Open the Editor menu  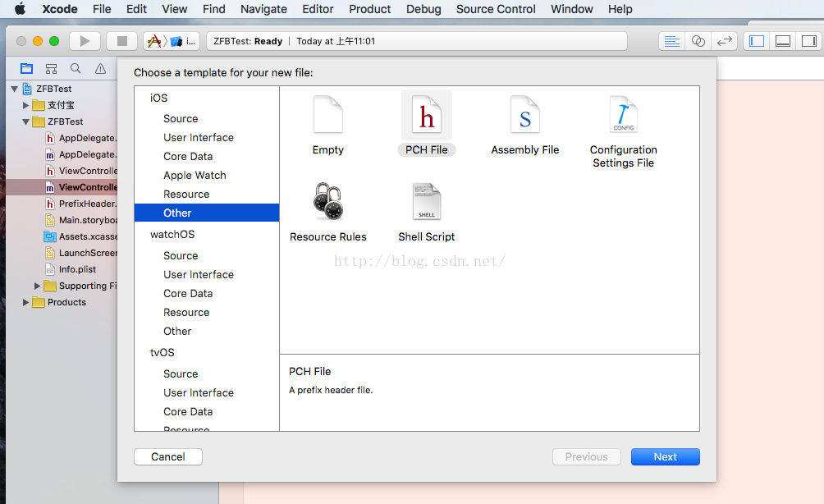318,9
